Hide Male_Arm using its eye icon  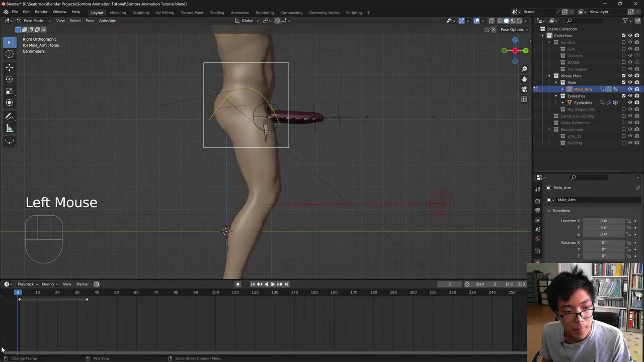tap(630, 89)
